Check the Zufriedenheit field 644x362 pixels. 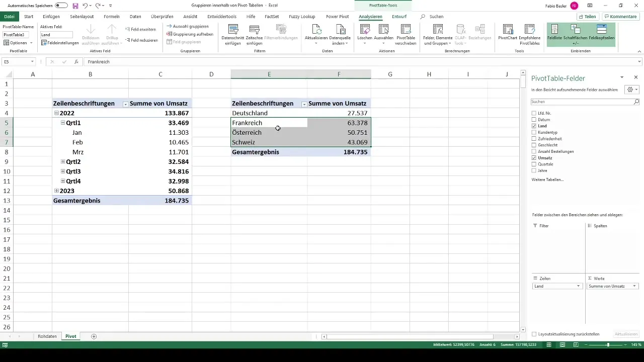coord(534,138)
